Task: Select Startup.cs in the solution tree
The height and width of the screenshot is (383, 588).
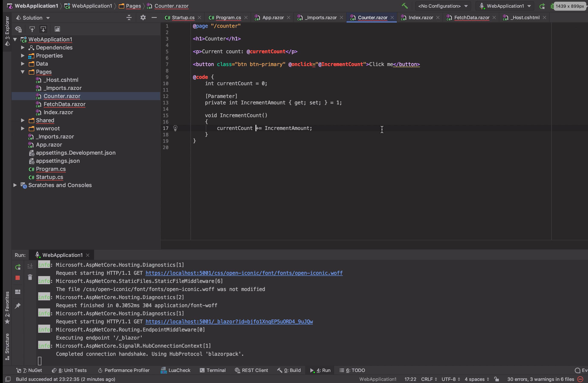Action: tap(49, 177)
